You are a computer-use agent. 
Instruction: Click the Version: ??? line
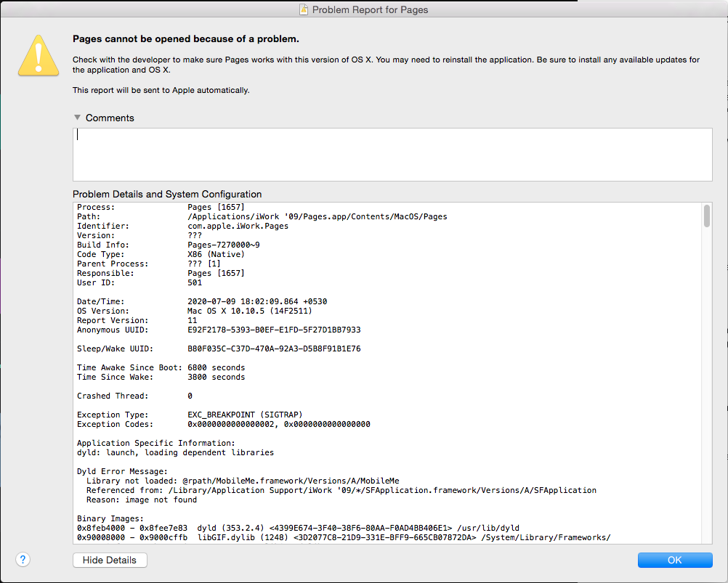(139, 236)
